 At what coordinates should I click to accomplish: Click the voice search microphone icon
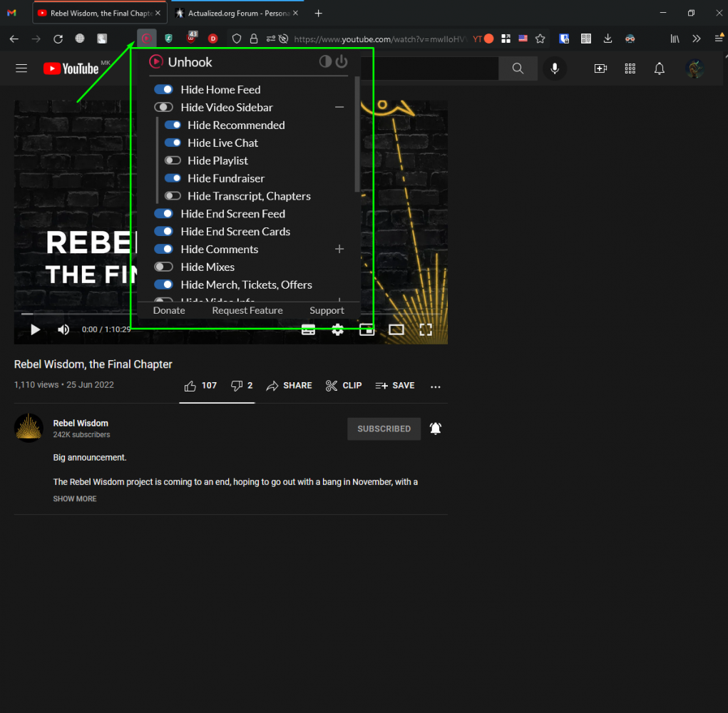click(x=554, y=68)
